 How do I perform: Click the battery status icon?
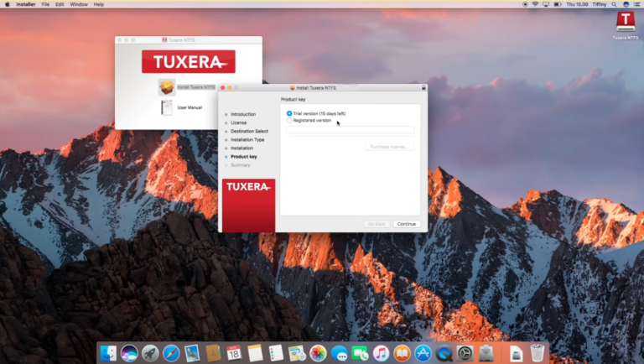coord(558,4)
